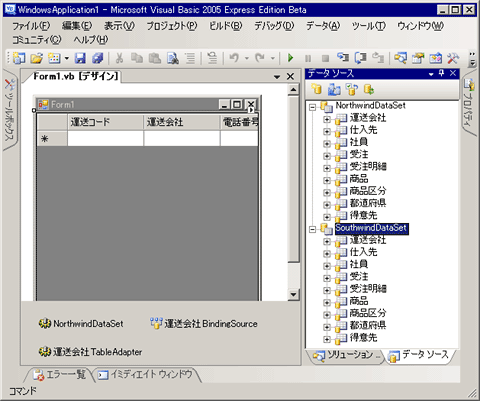Open the ツール(T) menu
The width and height of the screenshot is (480, 401).
coord(369,26)
